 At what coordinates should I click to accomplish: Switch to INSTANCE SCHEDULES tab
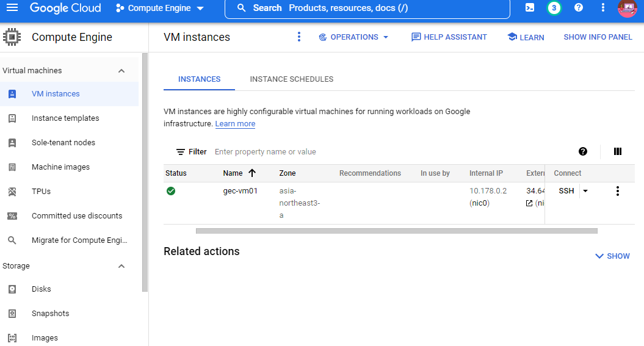click(x=292, y=79)
